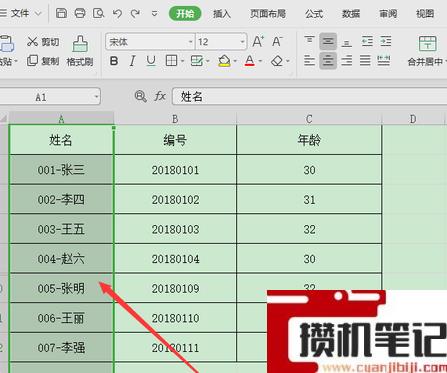Viewport: 447px width, 373px height.
Task: Align text right
Action: [347, 61]
